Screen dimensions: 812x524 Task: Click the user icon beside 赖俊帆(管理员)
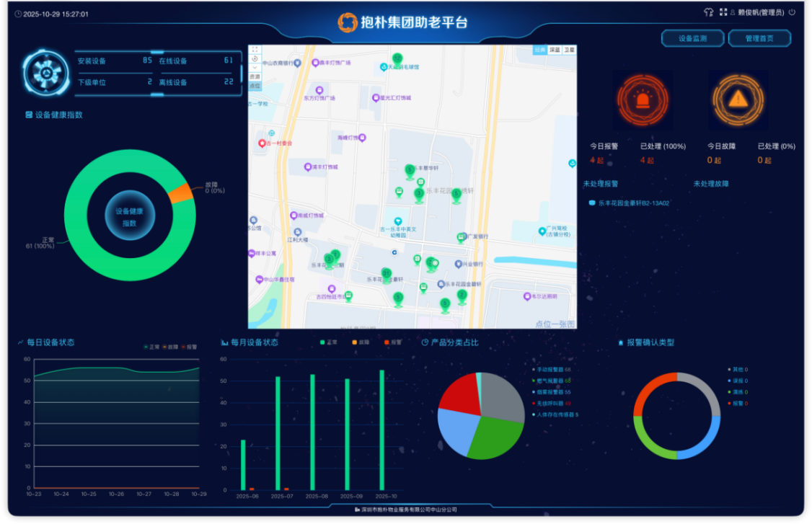click(733, 12)
